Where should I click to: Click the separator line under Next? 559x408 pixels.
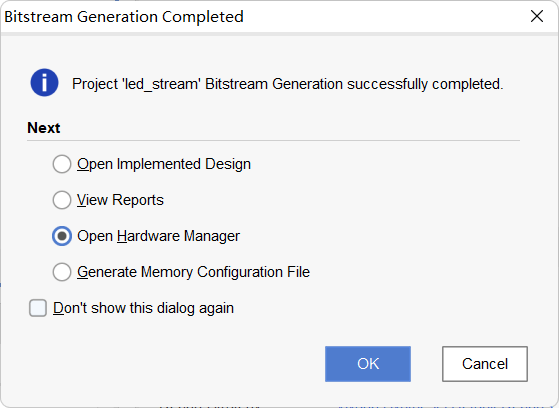tap(273, 141)
